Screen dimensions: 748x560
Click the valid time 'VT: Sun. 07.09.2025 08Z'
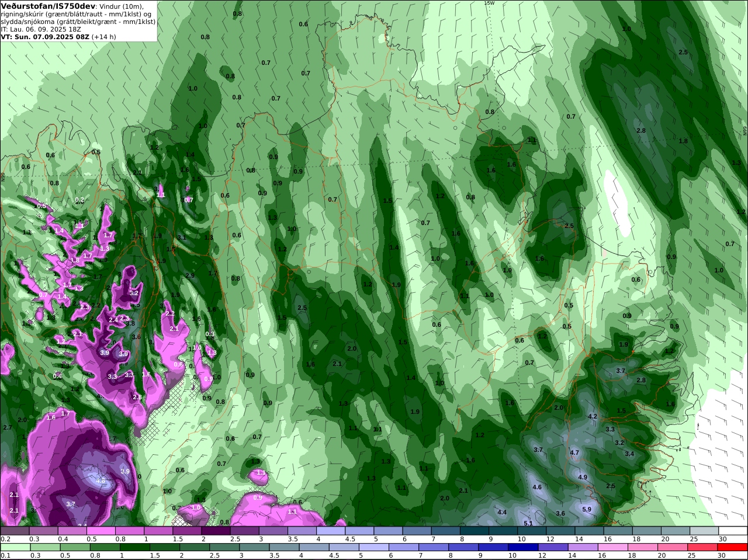point(45,37)
